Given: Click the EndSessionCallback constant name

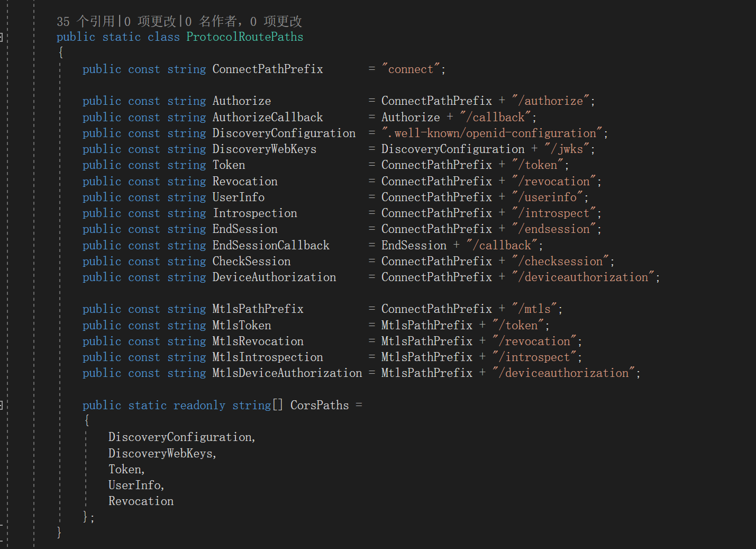Looking at the screenshot, I should coord(271,246).
